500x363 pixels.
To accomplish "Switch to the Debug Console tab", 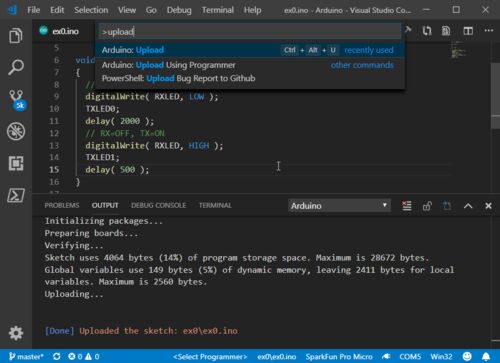I will (x=158, y=205).
